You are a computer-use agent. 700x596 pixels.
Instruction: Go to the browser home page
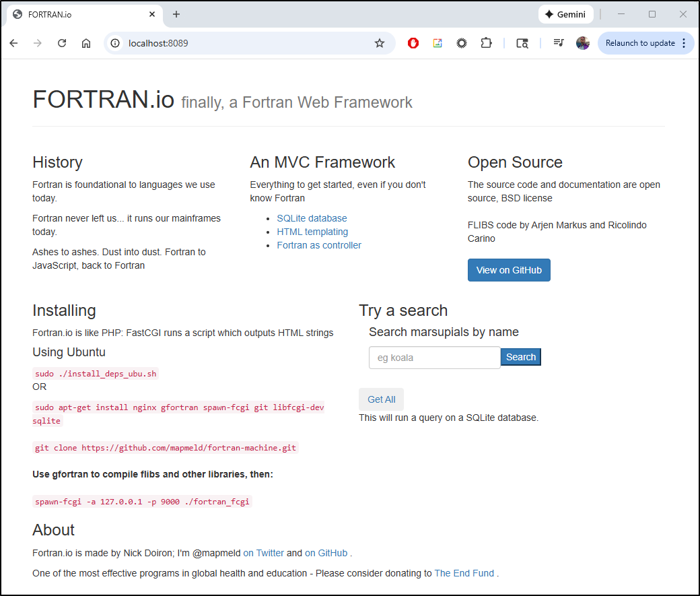coord(86,43)
